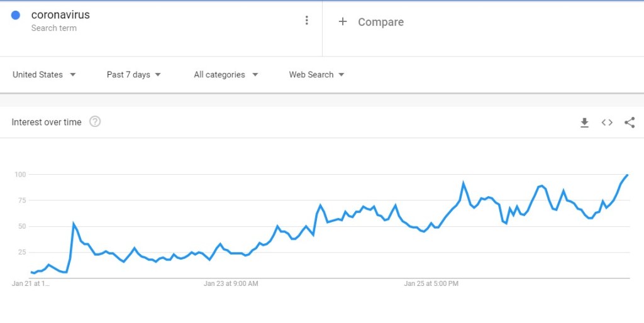Download the interest over time data

click(584, 123)
